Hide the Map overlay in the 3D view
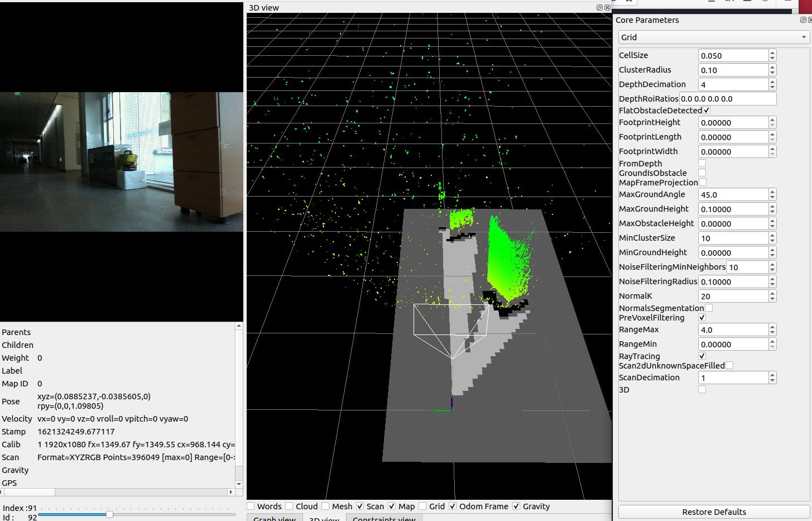Viewport: 812px width, 521px height. tap(392, 506)
